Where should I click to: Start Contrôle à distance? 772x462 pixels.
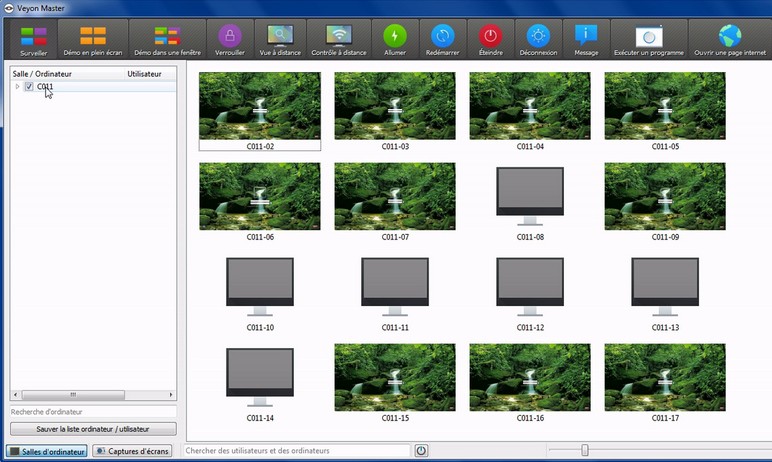click(339, 40)
